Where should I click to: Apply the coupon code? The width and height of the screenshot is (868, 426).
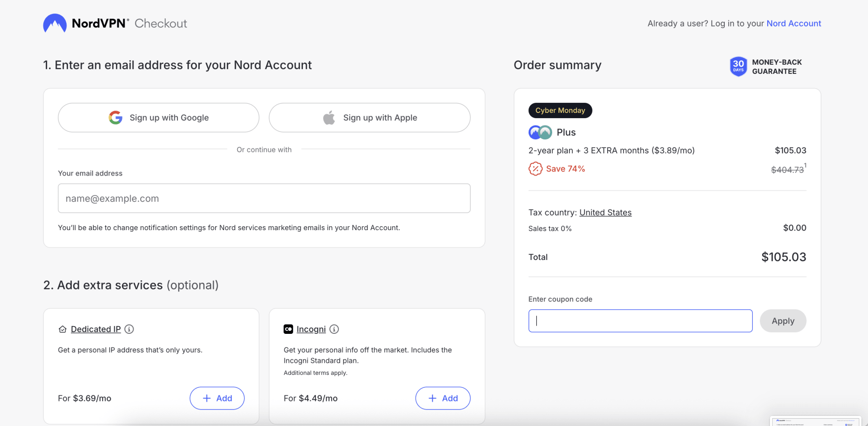(783, 321)
